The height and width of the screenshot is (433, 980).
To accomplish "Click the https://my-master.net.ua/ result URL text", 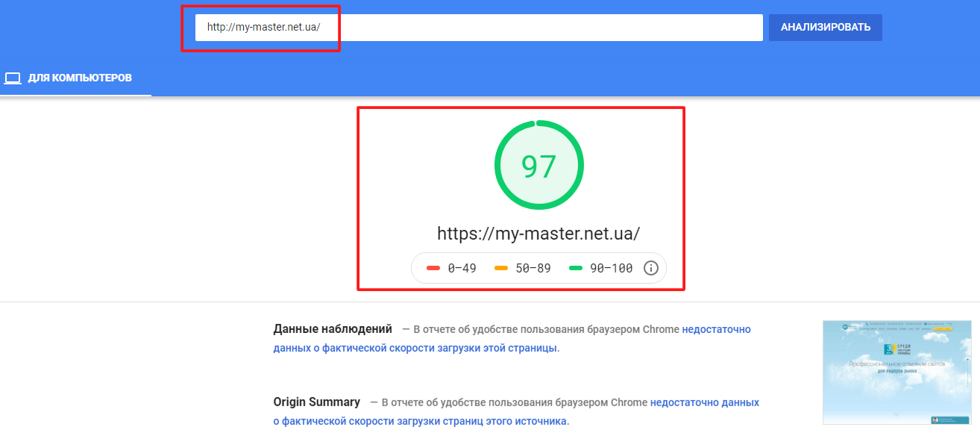I will pyautogui.click(x=538, y=234).
